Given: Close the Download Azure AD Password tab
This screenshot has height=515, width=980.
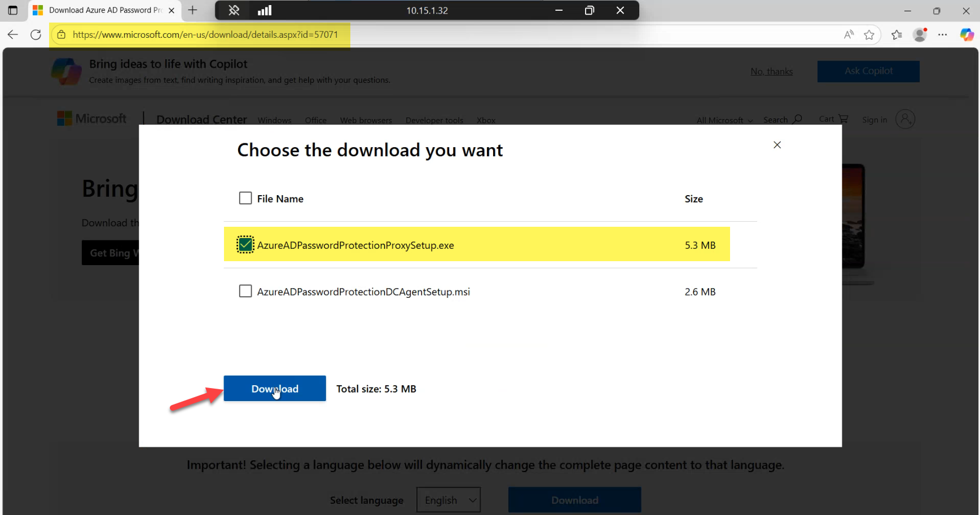Looking at the screenshot, I should (172, 10).
